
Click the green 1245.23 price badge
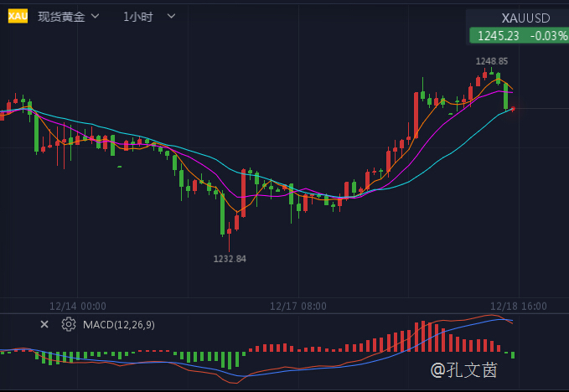[x=519, y=35]
